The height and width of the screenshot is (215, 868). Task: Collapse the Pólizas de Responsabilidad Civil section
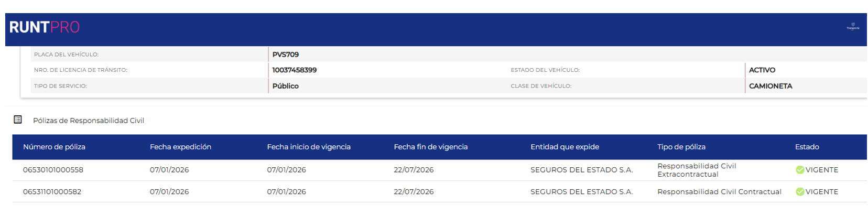89,121
